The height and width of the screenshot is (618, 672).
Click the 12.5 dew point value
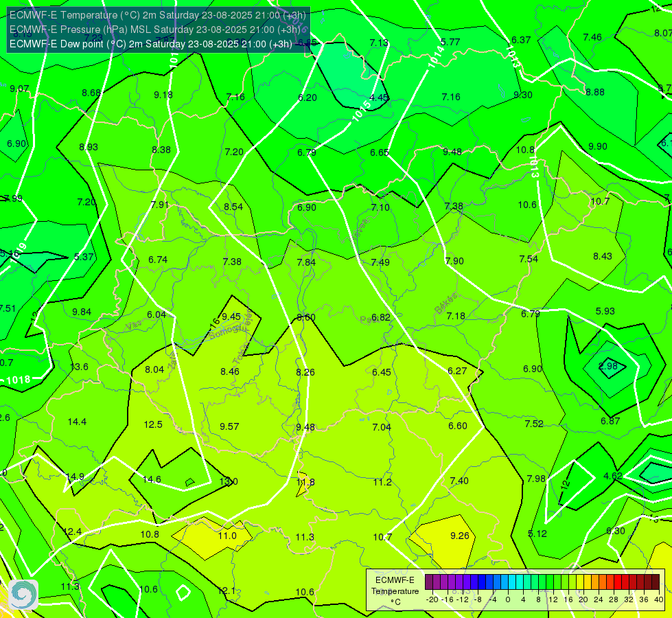(153, 425)
